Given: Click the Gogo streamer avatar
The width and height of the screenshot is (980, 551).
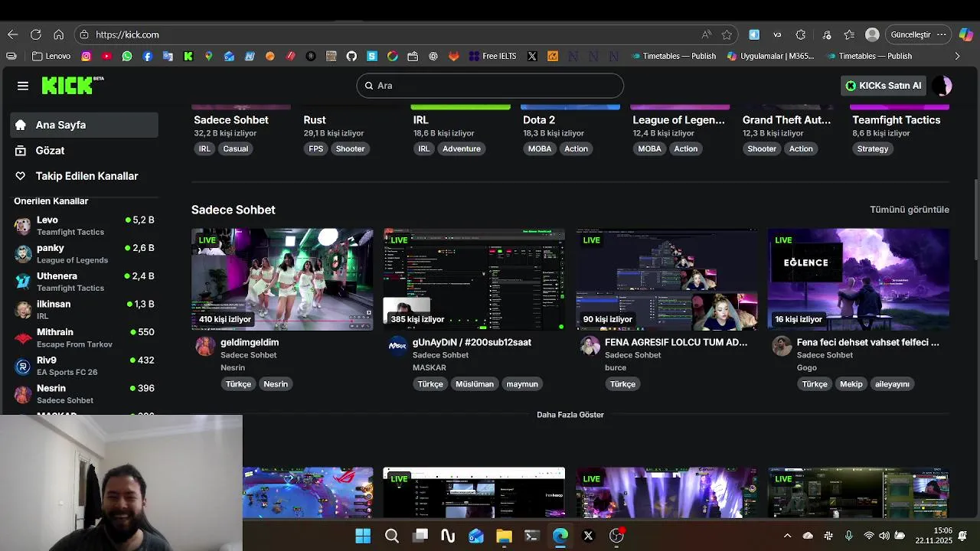Looking at the screenshot, I should [x=782, y=346].
